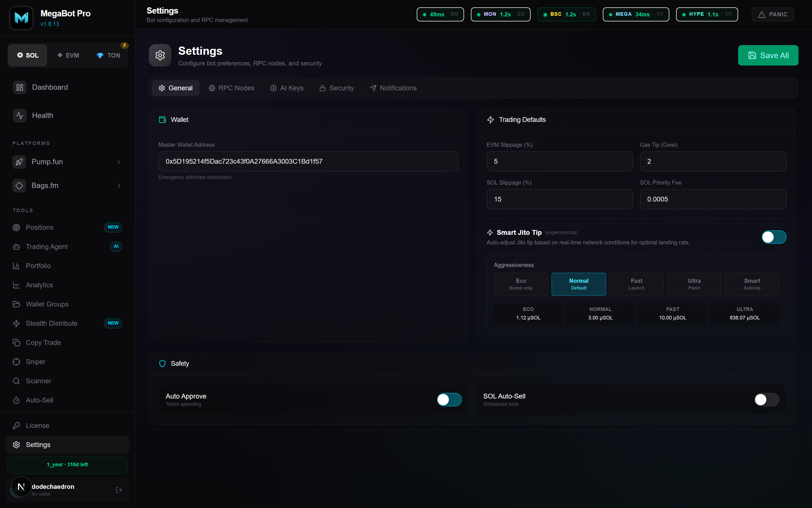Click the BSC 1.2s status pill
The width and height of the screenshot is (812, 508).
pos(566,14)
